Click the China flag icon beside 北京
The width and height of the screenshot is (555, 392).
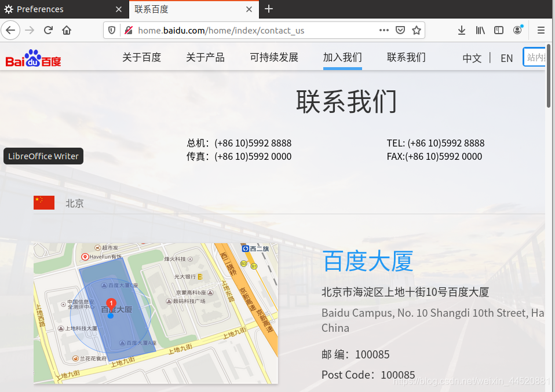44,203
